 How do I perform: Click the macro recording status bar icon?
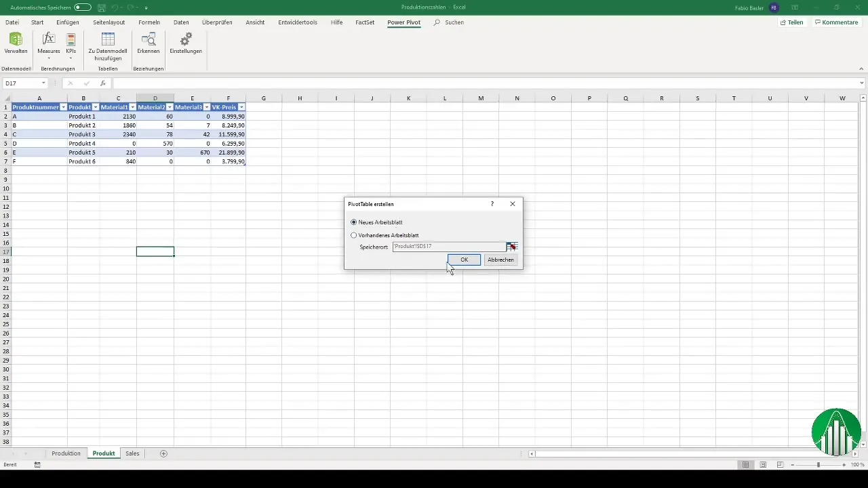click(37, 465)
